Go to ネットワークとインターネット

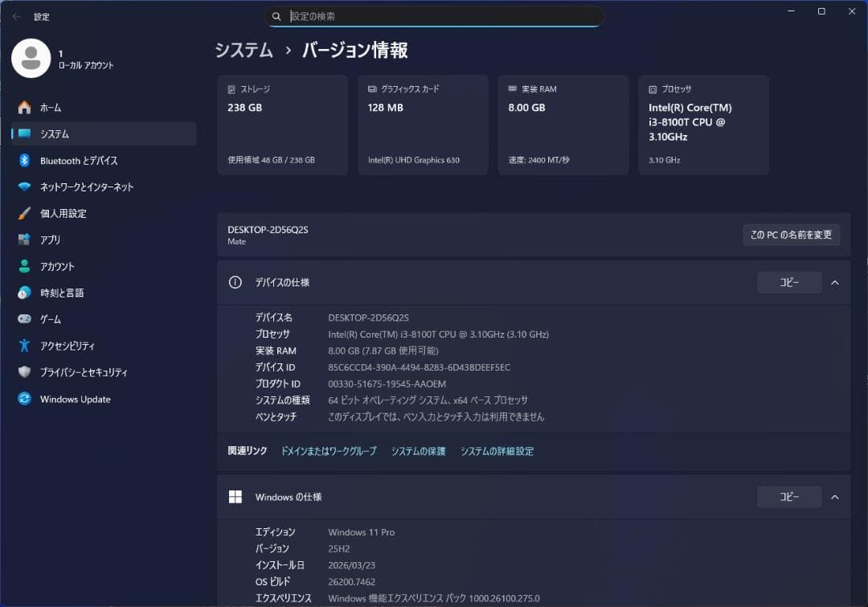tap(104, 187)
